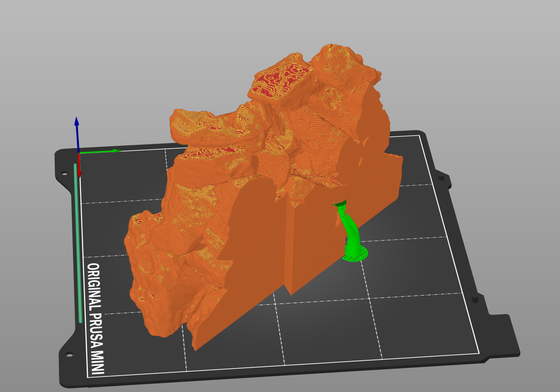Click the ORIGINAL PRUSA MINI bed label
The height and width of the screenshot is (392, 560).
(x=96, y=319)
